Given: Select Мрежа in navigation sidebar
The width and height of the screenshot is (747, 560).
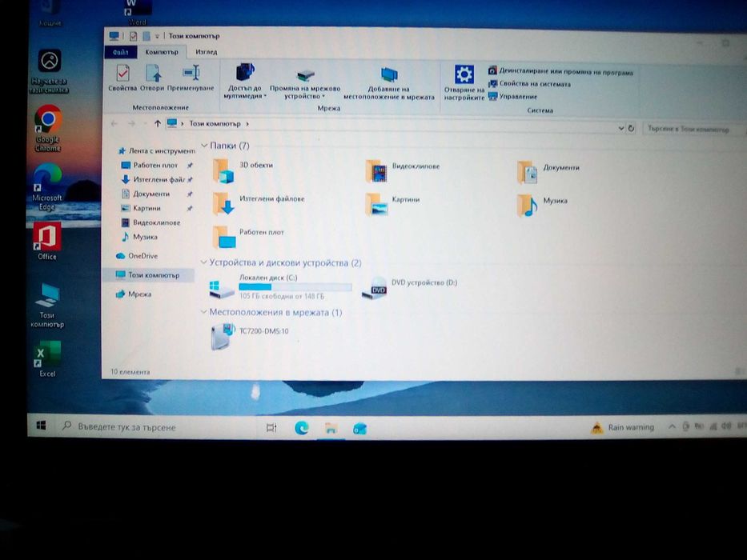Looking at the screenshot, I should (134, 294).
